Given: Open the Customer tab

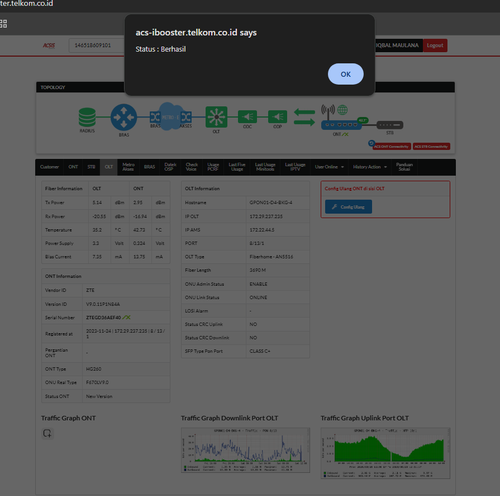Looking at the screenshot, I should pos(49,167).
